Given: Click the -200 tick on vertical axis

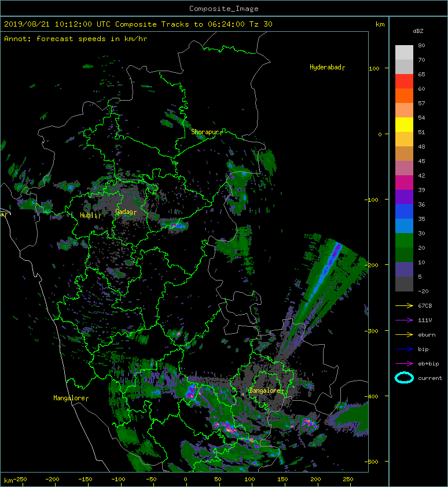Looking at the screenshot, I should tap(371, 265).
